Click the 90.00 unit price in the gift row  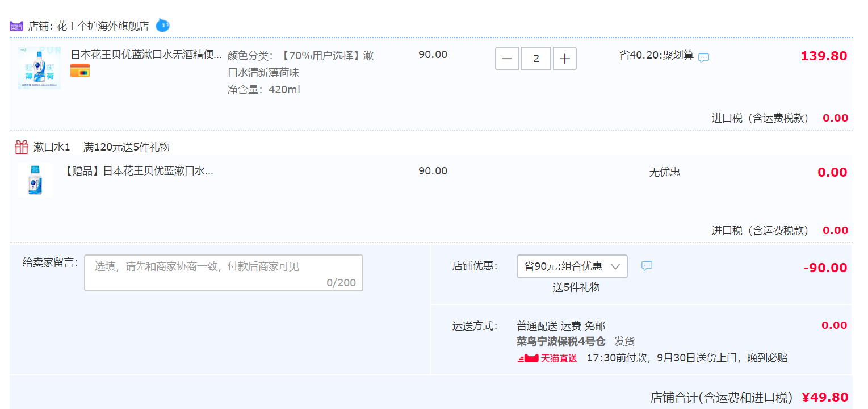pyautogui.click(x=433, y=170)
